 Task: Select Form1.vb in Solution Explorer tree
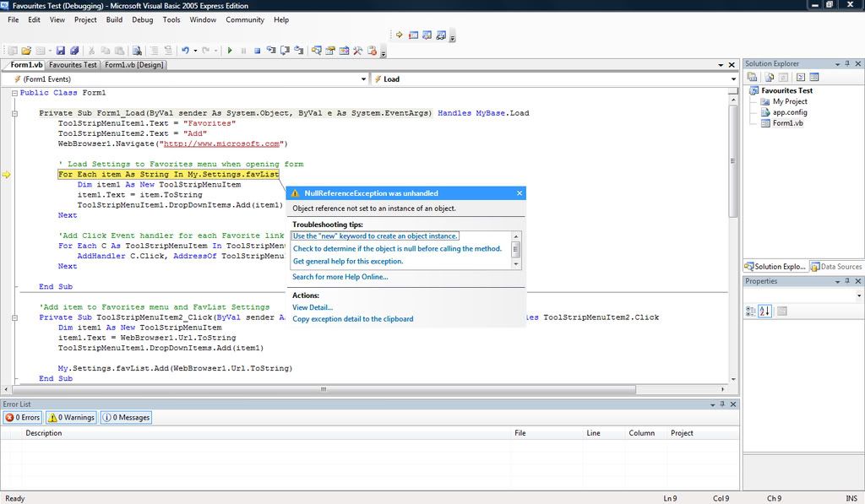point(787,123)
